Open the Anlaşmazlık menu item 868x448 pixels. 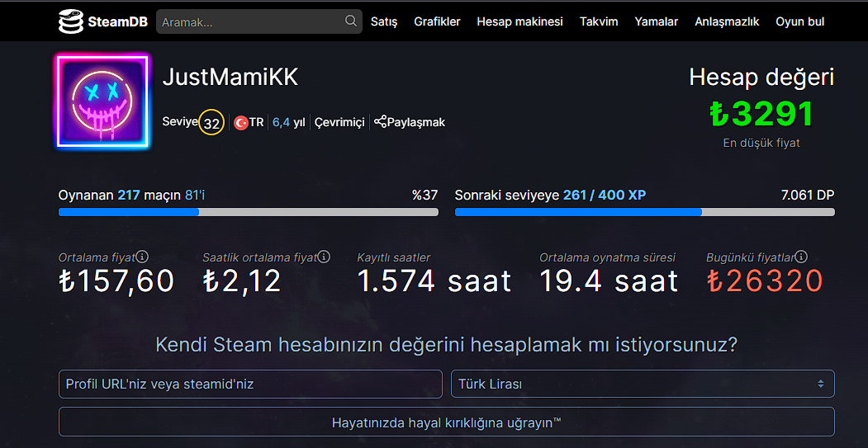point(727,21)
